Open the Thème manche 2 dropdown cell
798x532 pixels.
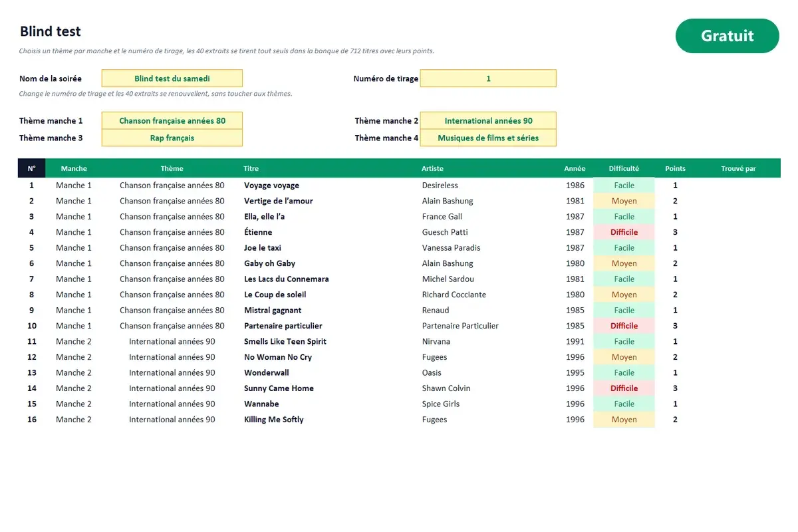coord(488,120)
